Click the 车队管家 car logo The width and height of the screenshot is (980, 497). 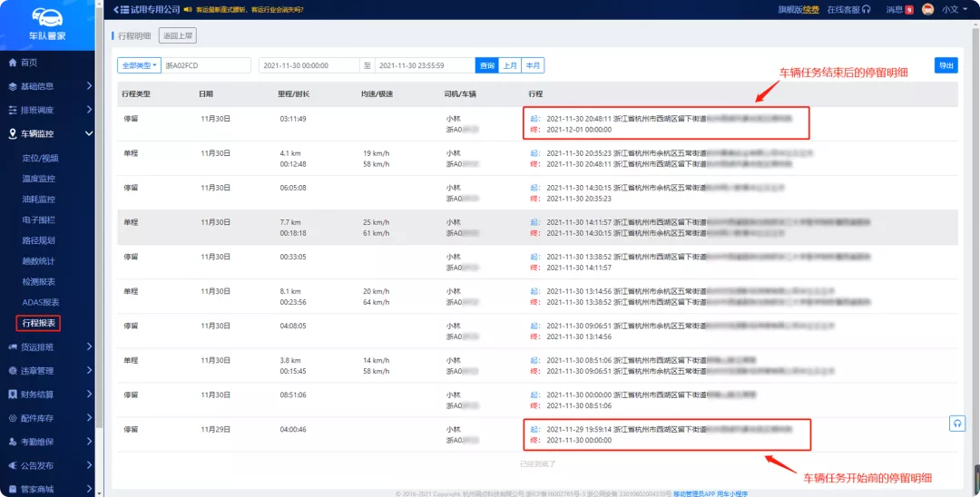pyautogui.click(x=47, y=16)
